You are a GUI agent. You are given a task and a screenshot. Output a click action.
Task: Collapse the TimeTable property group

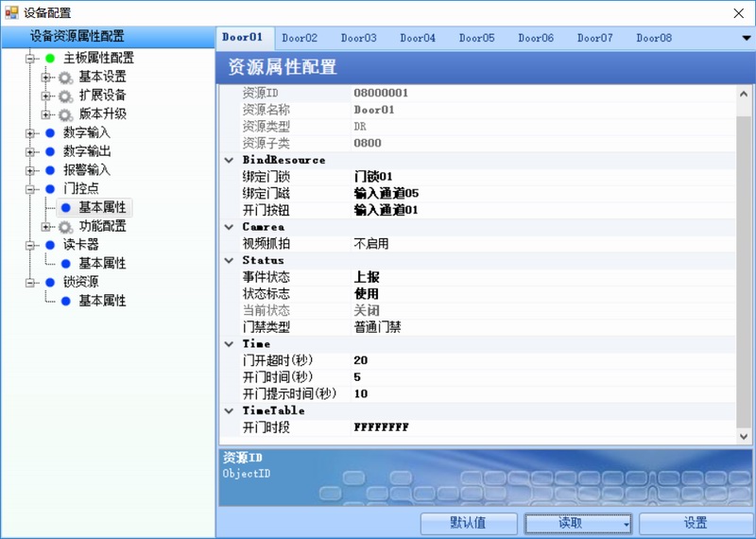(229, 411)
